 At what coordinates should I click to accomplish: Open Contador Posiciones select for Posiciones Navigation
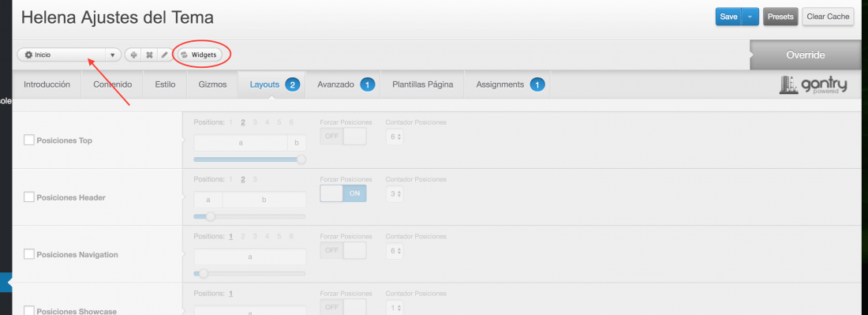[395, 250]
